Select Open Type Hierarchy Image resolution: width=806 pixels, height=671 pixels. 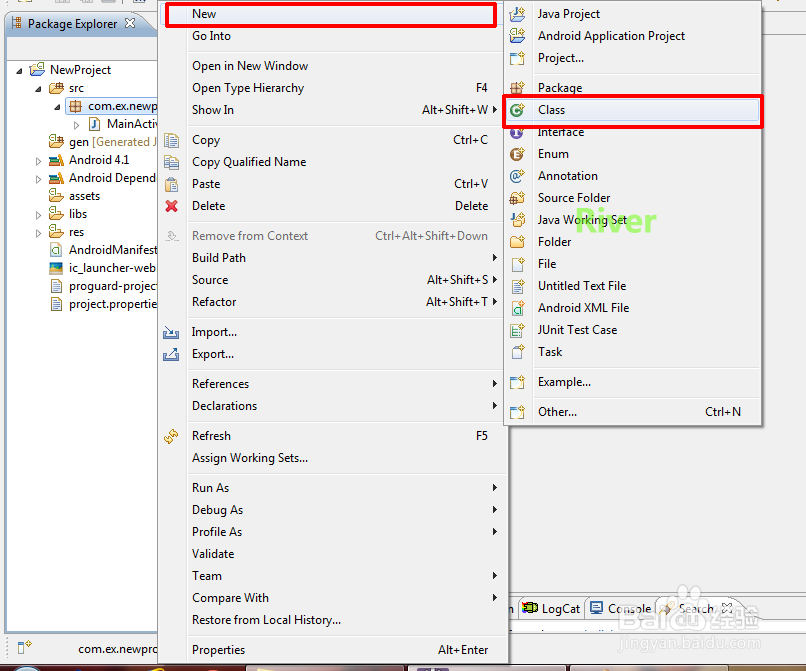(x=334, y=88)
